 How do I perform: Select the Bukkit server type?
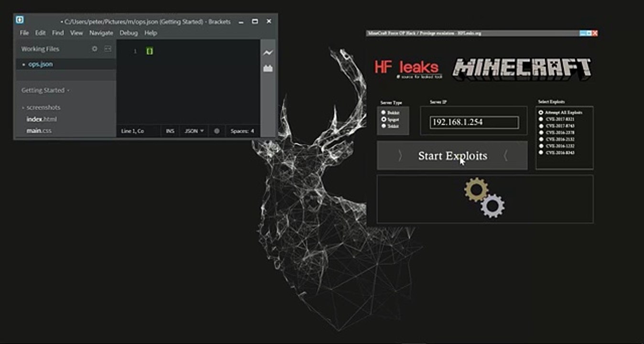[x=383, y=113]
